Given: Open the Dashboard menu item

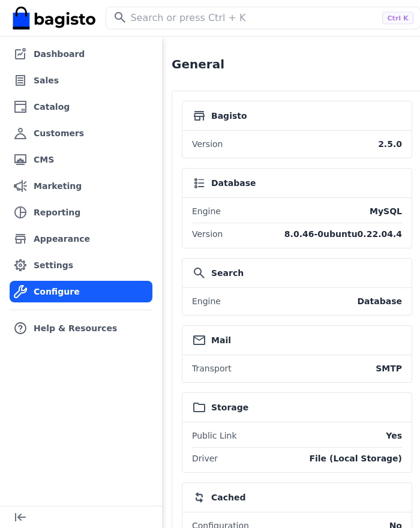Looking at the screenshot, I should point(81,54).
